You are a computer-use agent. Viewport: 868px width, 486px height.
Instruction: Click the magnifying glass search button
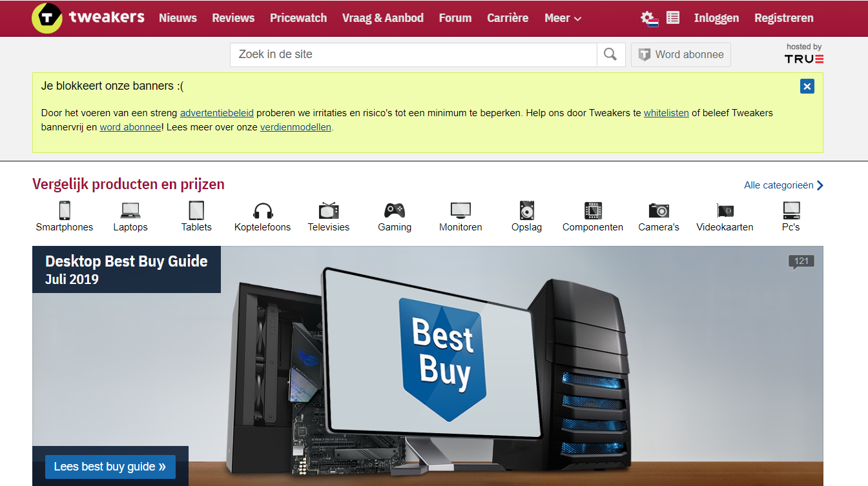(x=610, y=55)
